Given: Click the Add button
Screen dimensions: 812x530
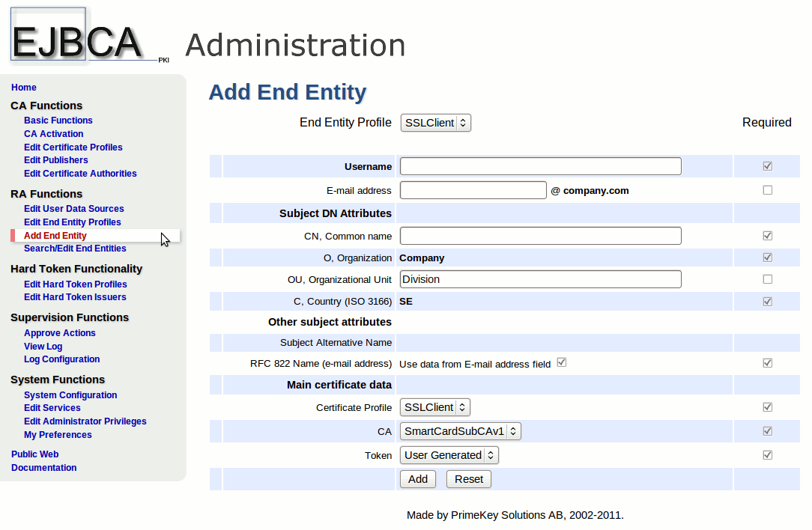Looking at the screenshot, I should click(418, 479).
